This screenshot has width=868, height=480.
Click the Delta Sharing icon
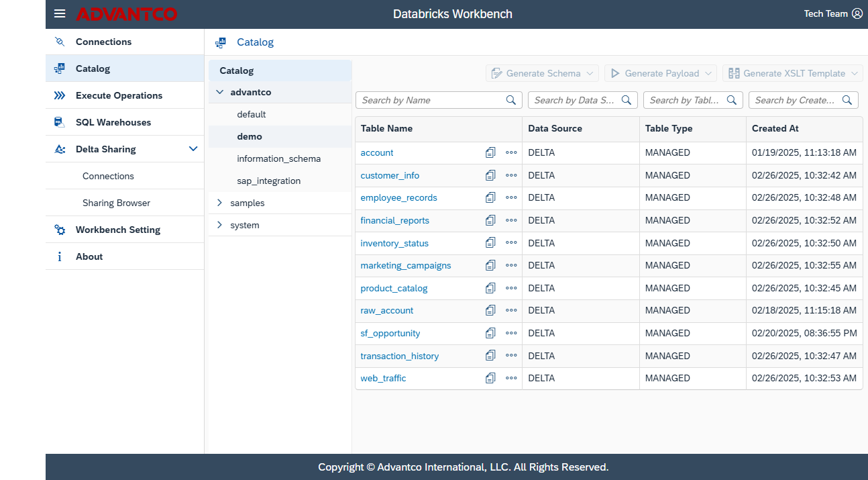tap(60, 149)
